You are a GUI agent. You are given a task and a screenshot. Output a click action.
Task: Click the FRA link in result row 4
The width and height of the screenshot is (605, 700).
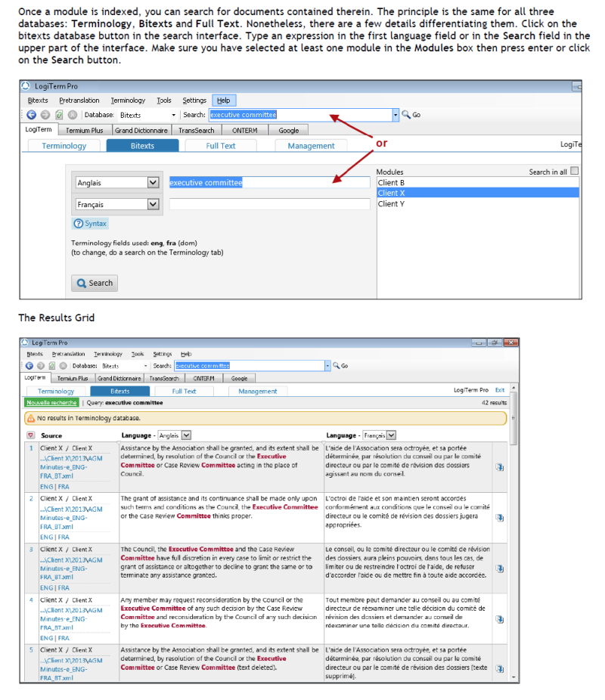(64, 639)
